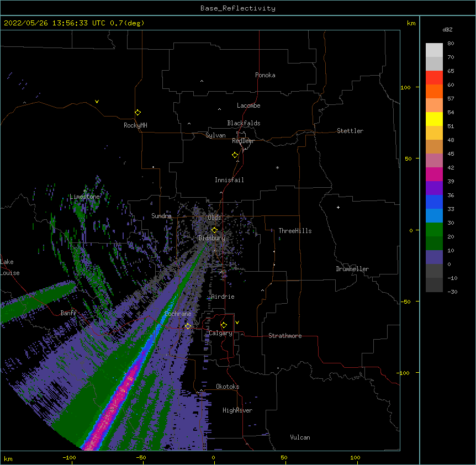Click the Vulcan town label

coord(300,437)
